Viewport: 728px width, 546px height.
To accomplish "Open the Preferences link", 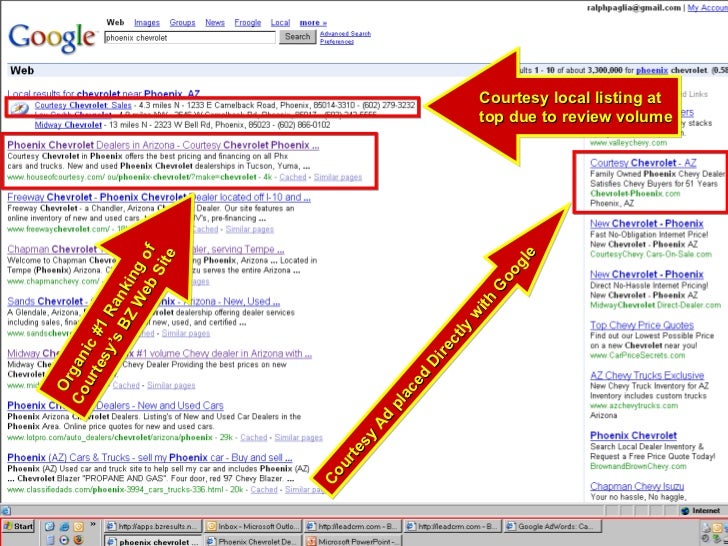I will 337,41.
